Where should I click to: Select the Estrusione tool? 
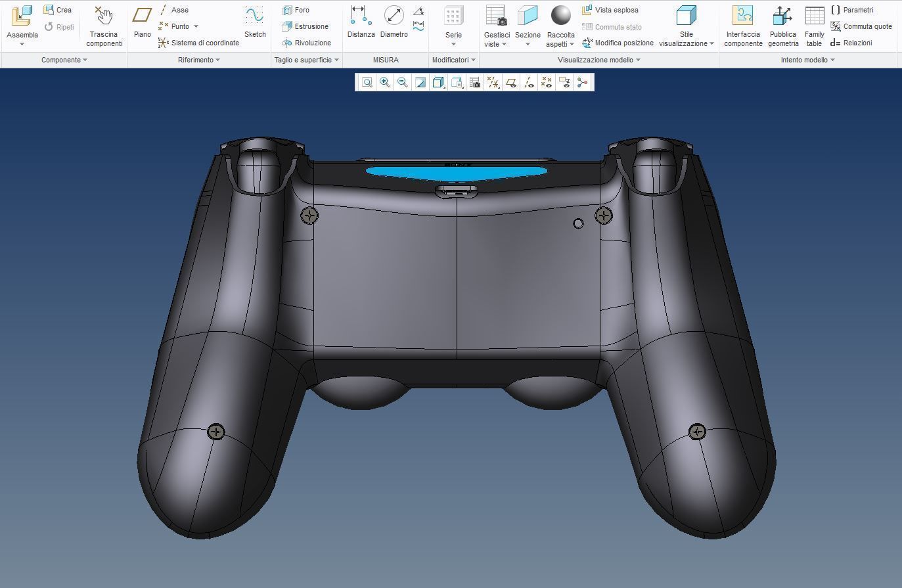pos(305,26)
